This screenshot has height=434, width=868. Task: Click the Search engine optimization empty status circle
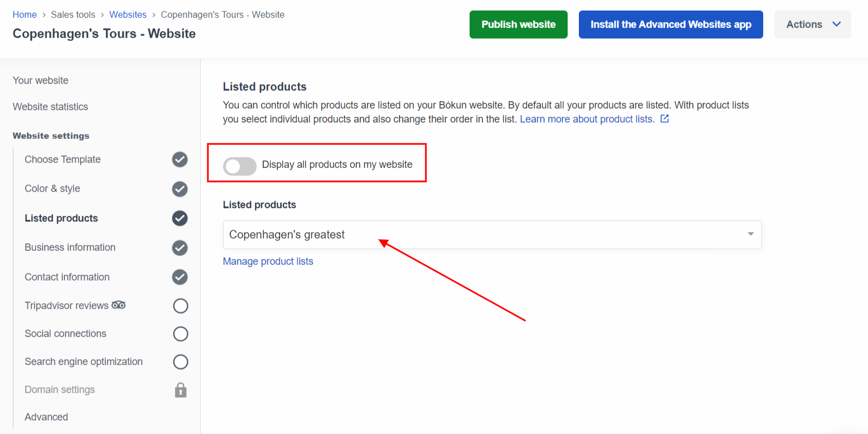[180, 362]
